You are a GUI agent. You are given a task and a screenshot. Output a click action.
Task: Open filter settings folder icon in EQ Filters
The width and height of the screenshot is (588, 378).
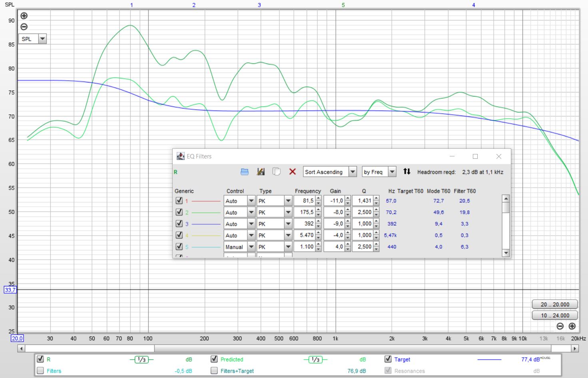(245, 172)
